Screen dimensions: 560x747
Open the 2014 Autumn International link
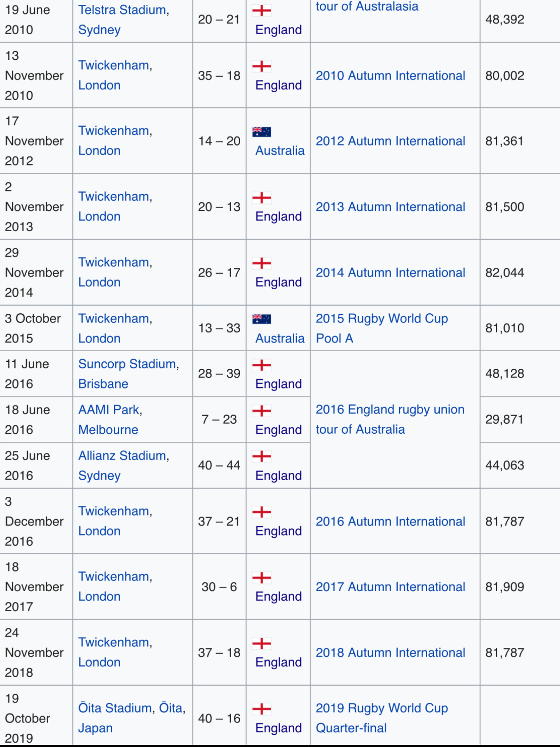coord(390,272)
